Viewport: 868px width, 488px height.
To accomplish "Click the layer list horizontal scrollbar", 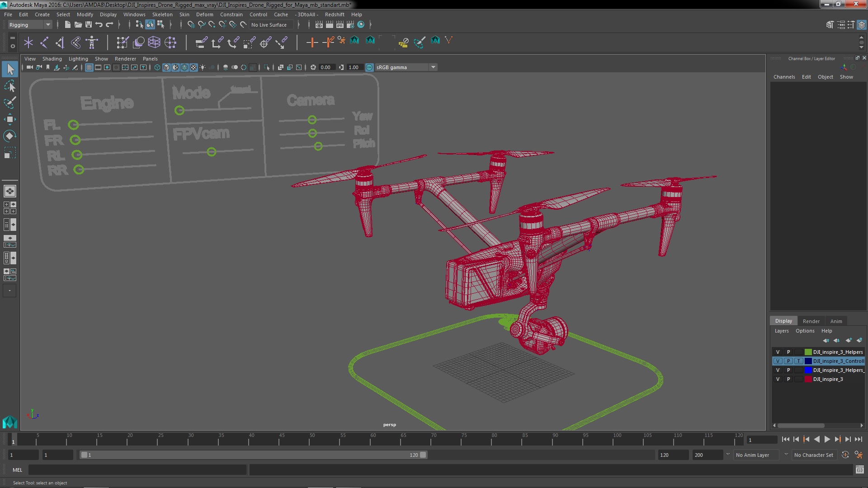I will 800,426.
